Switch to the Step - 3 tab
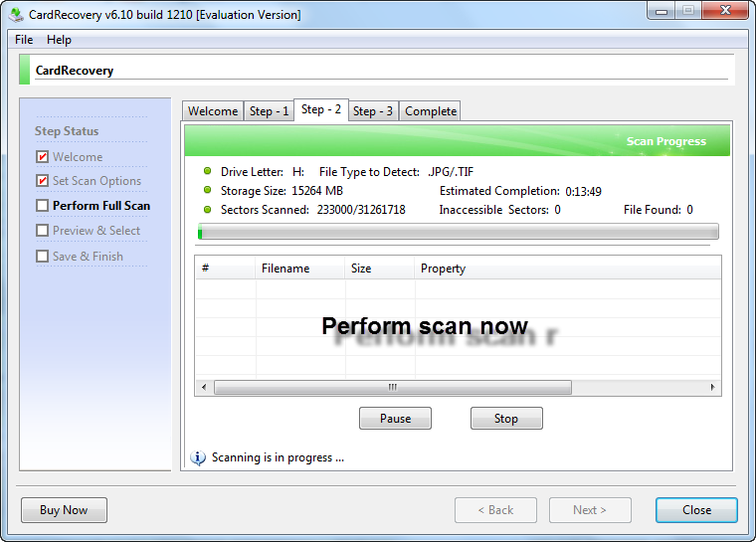 pos(373,111)
